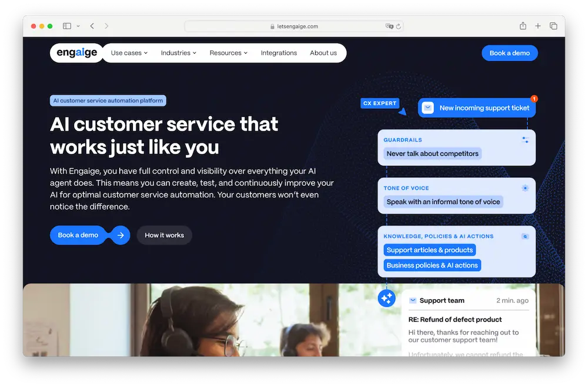Open the Resources dropdown

tap(228, 53)
